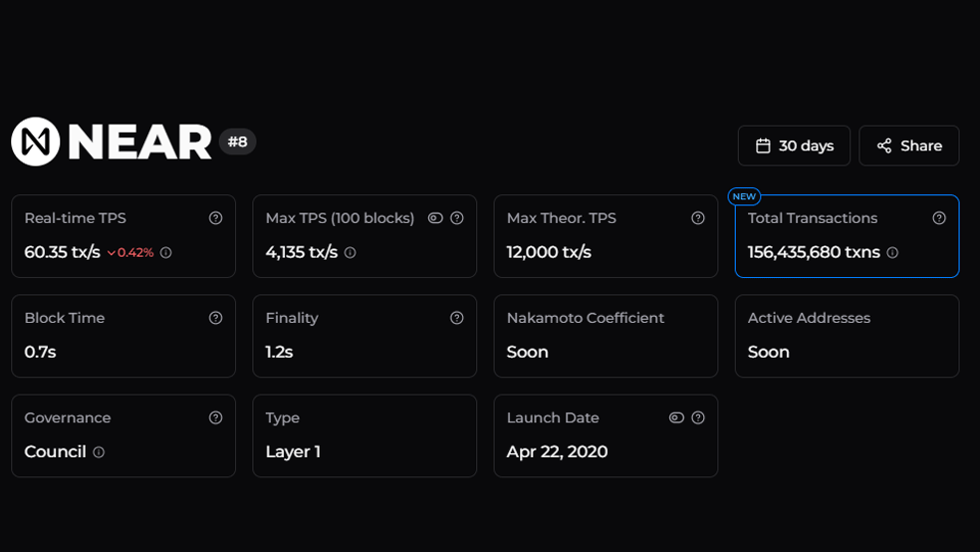Click the NEAR title text
The height and width of the screenshot is (552, 980).
(x=140, y=141)
